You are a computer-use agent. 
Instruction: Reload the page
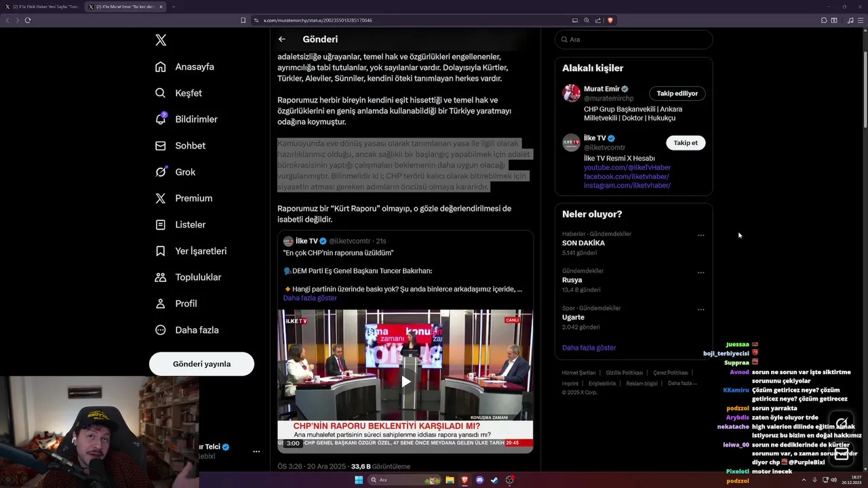click(x=28, y=20)
